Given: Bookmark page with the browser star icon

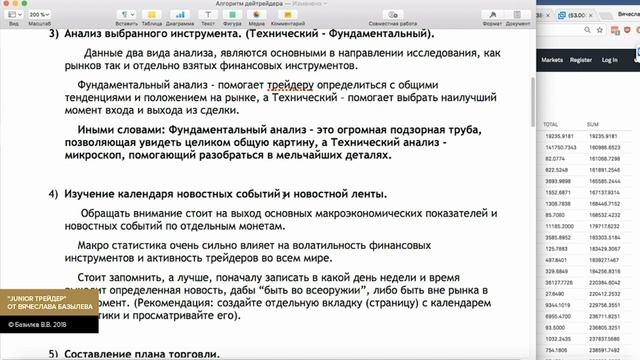Looking at the screenshot, I should (600, 30).
